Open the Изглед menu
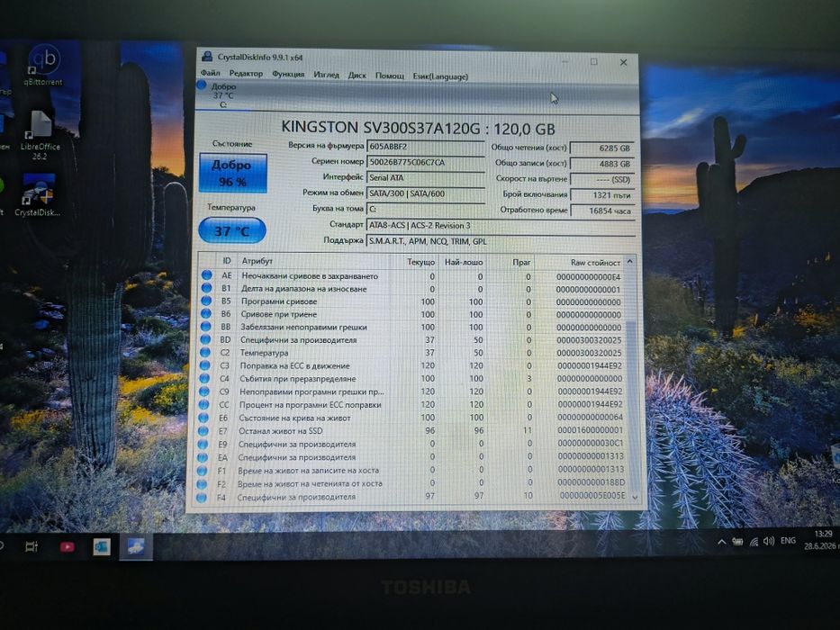Screen dimensions: 840x630 326,75
